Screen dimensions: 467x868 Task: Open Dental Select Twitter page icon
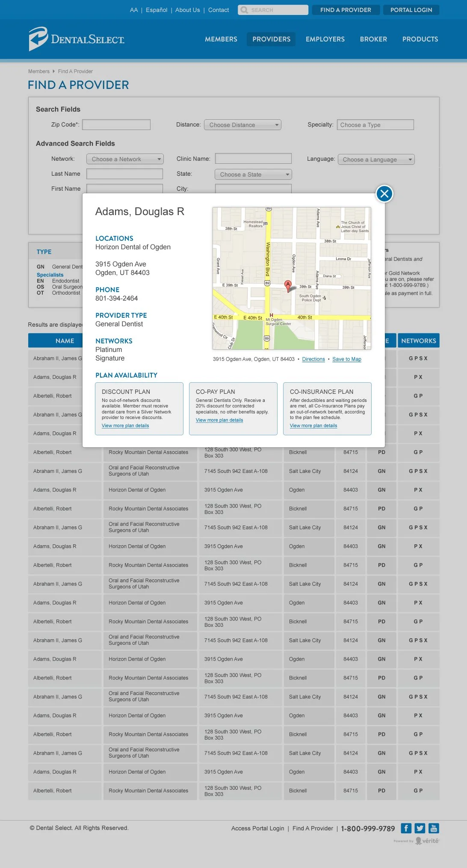pyautogui.click(x=420, y=828)
